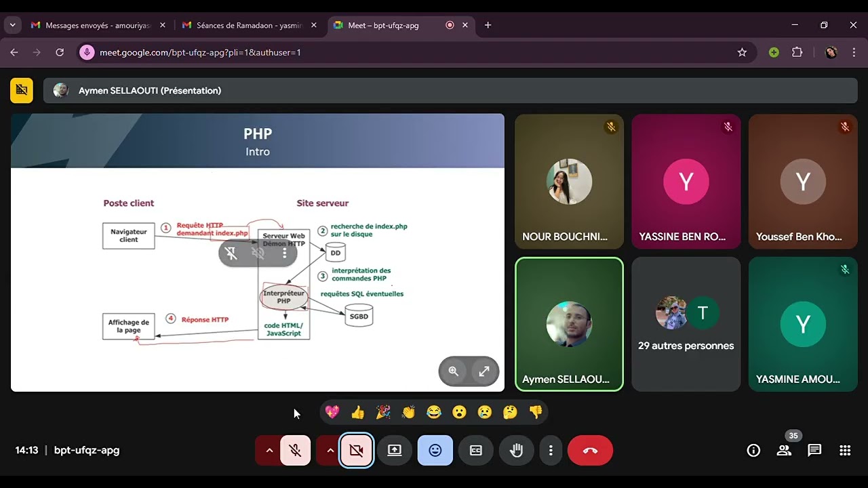This screenshot has height=488, width=868.
Task: Click the microphone permission icon in address bar
Action: (x=86, y=52)
